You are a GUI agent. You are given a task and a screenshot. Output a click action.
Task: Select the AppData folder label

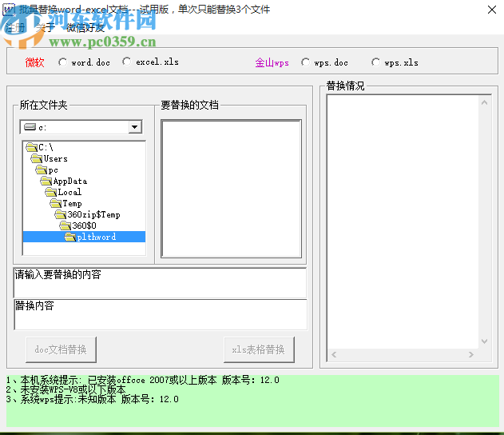coord(70,182)
